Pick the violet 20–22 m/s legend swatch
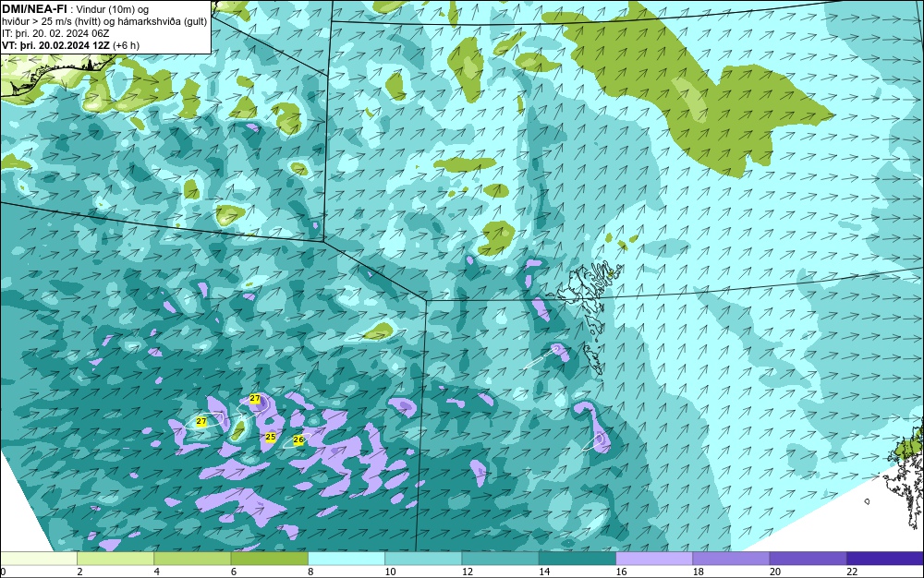924x578 pixels. click(808, 559)
